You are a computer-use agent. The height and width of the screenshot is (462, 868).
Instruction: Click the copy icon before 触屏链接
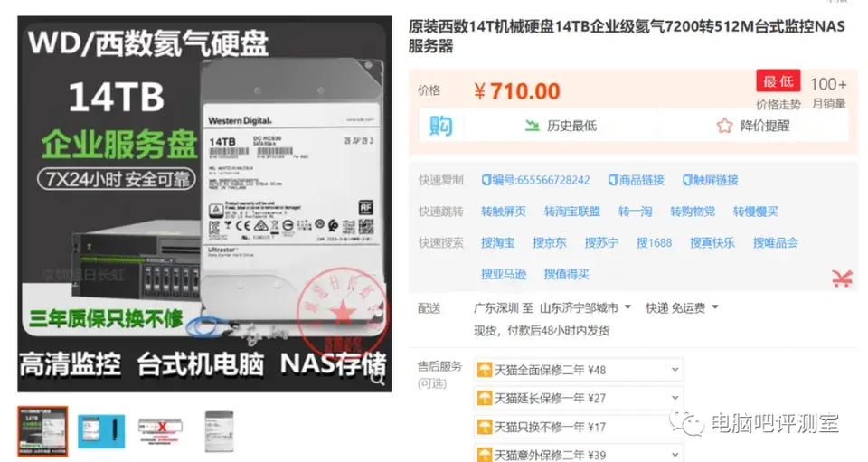[687, 180]
